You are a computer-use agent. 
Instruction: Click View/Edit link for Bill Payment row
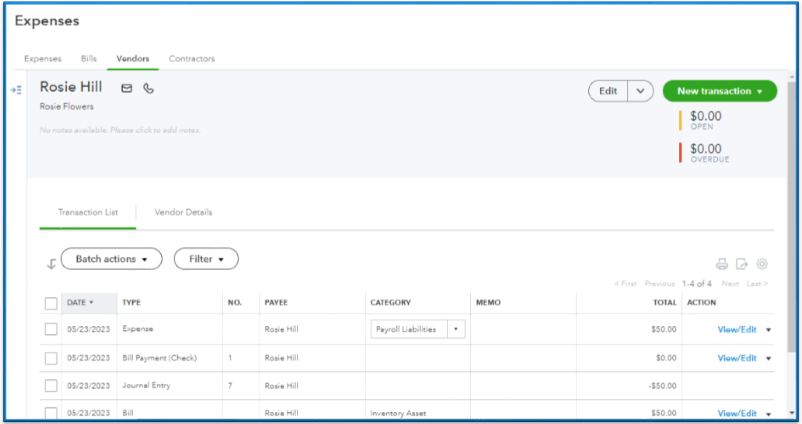click(x=737, y=357)
